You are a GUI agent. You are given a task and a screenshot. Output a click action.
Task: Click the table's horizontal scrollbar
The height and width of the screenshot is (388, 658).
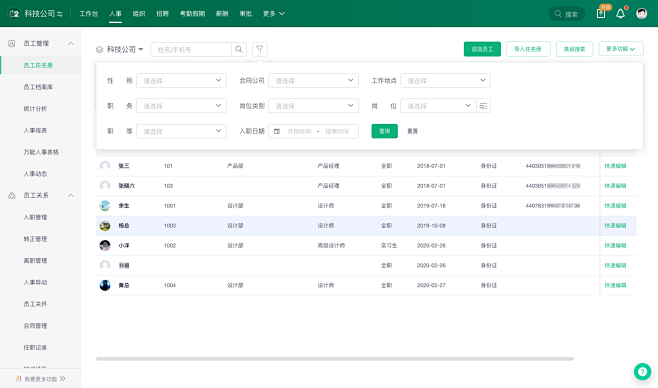point(335,359)
